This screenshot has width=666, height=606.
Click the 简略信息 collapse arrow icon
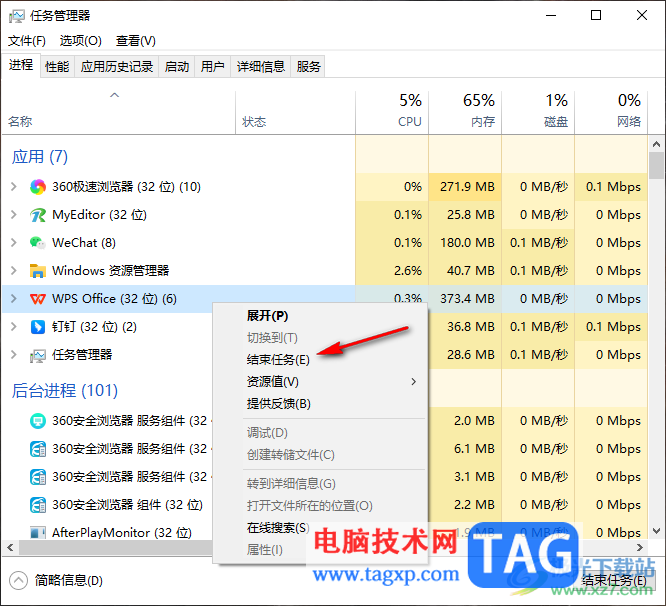point(18,581)
